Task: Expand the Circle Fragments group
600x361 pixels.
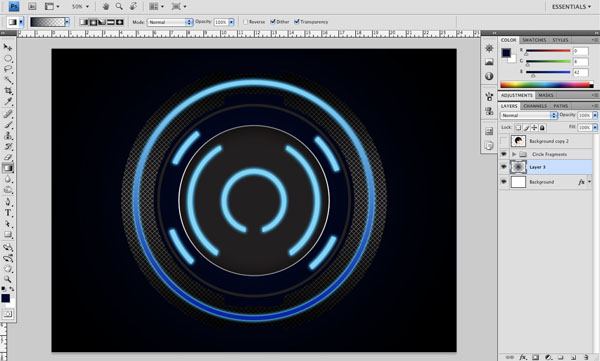Action: click(x=514, y=154)
